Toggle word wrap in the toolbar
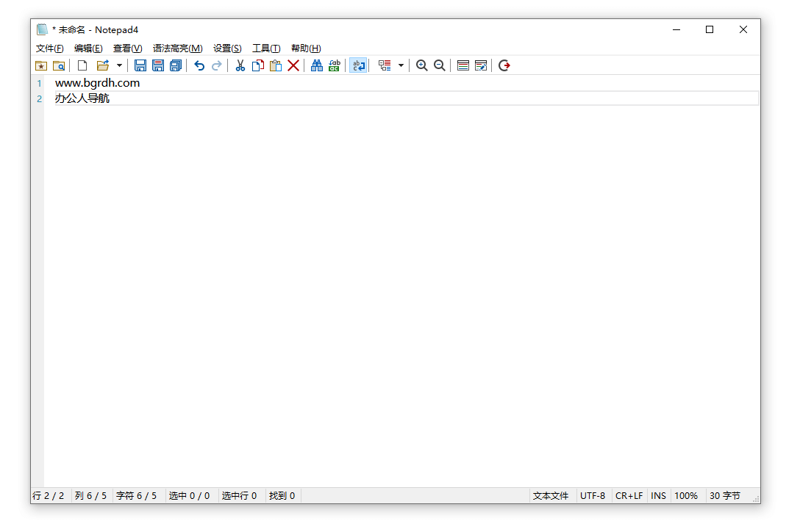This screenshot has width=800, height=532. pos(358,65)
